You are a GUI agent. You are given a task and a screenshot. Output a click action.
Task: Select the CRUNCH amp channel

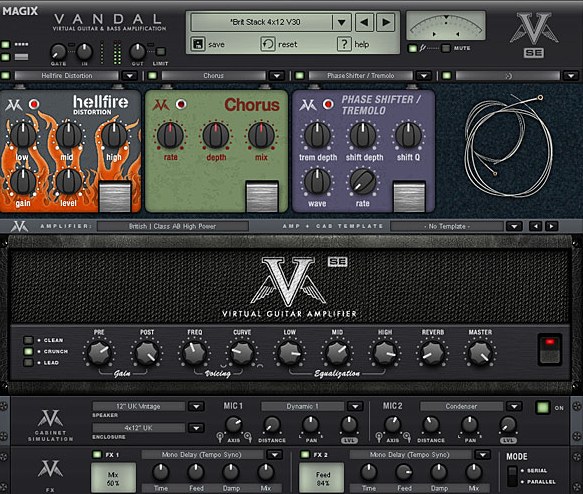tap(28, 351)
